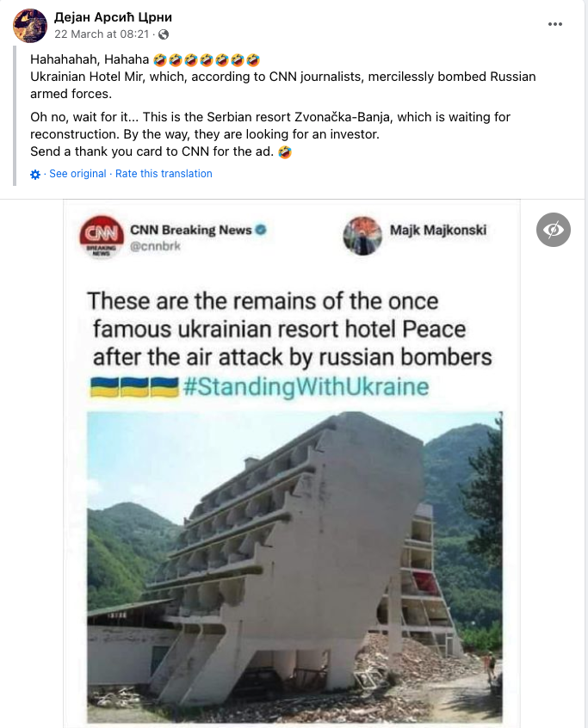
Task: Click the author's profile picture
Action: [x=30, y=26]
